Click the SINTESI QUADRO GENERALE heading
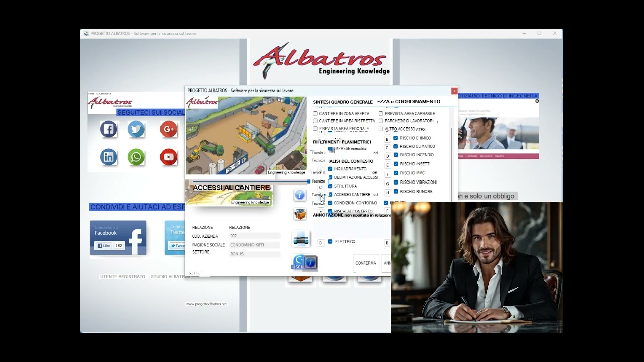 (343, 102)
